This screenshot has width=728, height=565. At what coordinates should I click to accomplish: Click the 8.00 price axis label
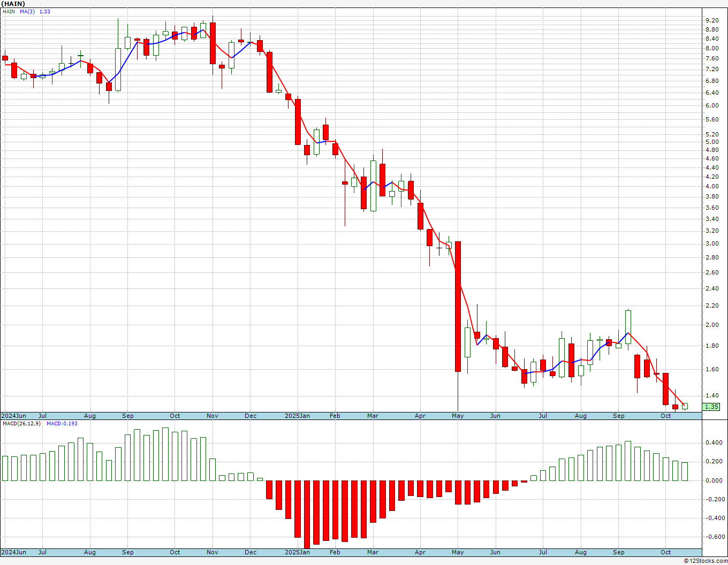(x=712, y=48)
